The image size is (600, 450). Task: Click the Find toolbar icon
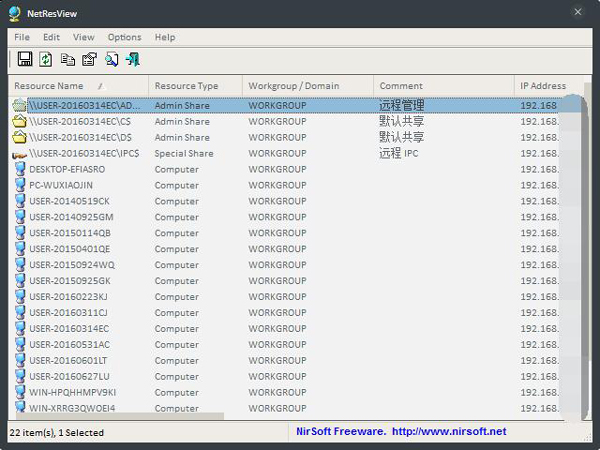tap(111, 59)
